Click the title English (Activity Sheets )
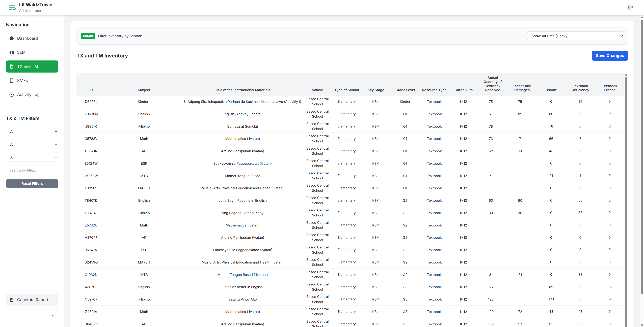The height and width of the screenshot is (327, 644). click(x=243, y=114)
